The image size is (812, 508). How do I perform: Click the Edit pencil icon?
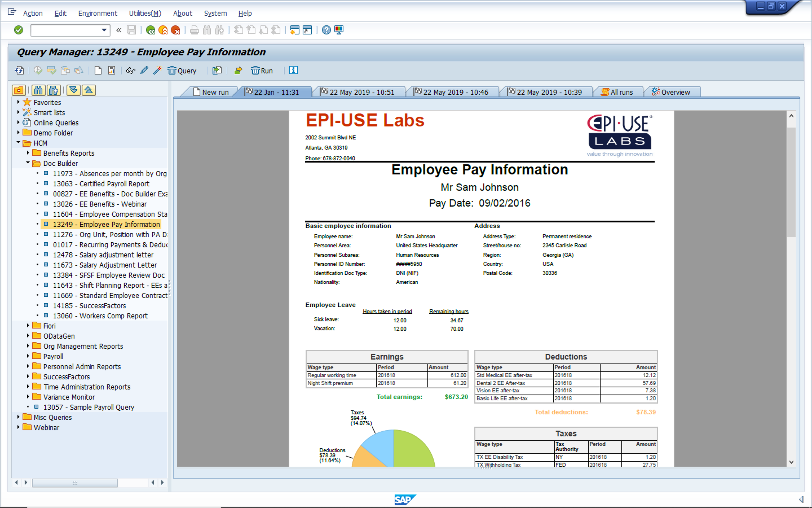(144, 71)
